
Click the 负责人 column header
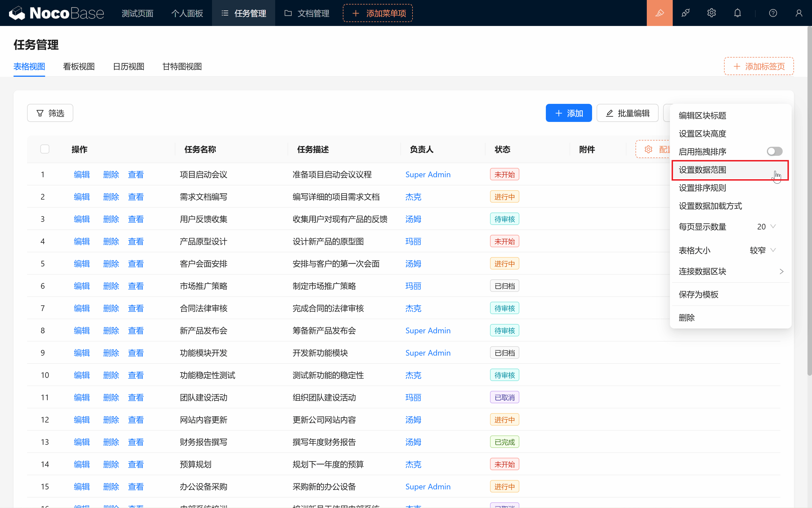coord(422,149)
